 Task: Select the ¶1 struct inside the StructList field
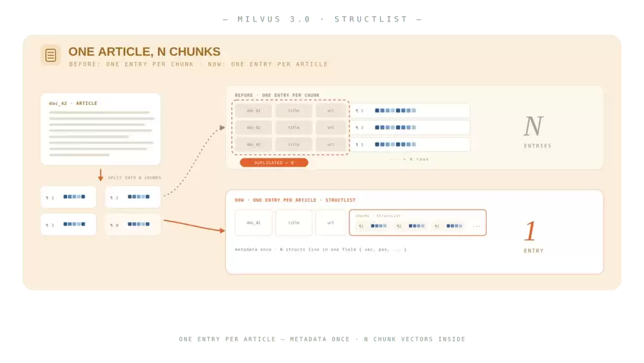pos(373,226)
